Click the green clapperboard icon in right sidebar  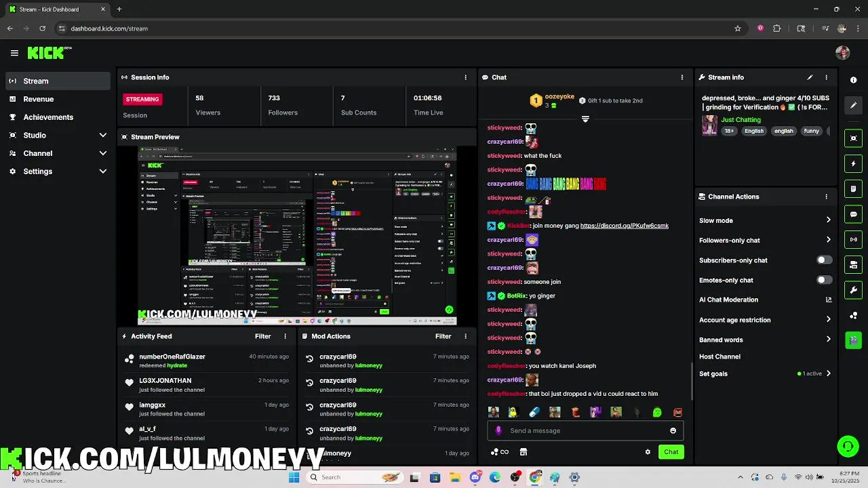coord(853,340)
